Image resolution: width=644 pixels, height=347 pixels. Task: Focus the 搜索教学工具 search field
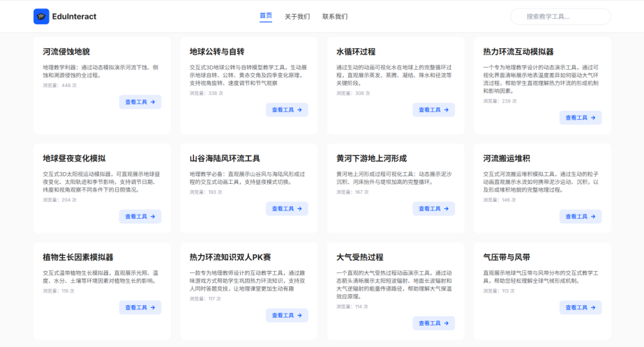tap(560, 17)
